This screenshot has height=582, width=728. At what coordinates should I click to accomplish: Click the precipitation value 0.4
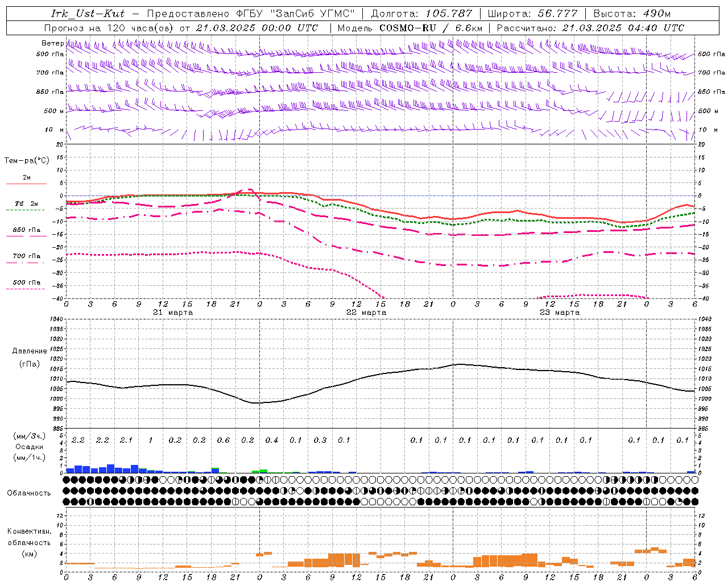click(x=272, y=440)
